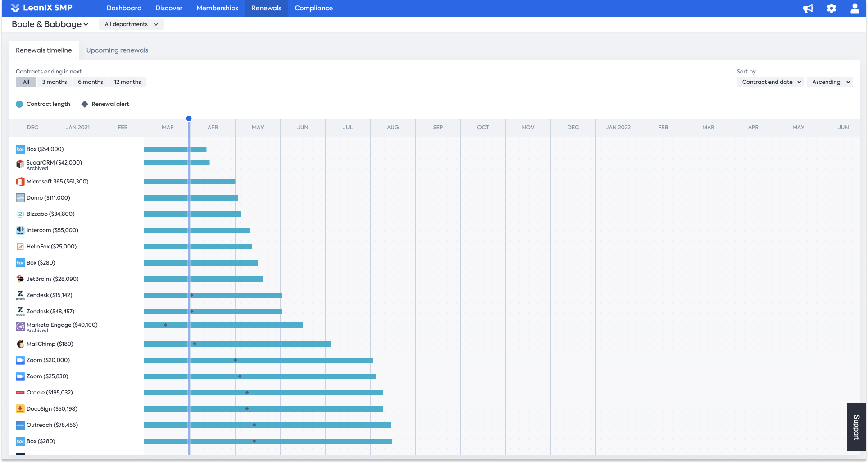Filter contracts ending in 3 months

55,82
